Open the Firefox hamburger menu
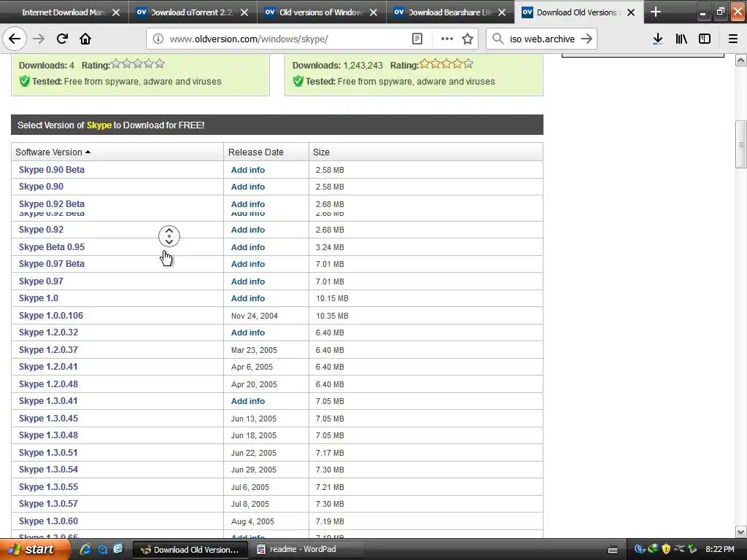The width and height of the screenshot is (747, 560). [x=732, y=39]
